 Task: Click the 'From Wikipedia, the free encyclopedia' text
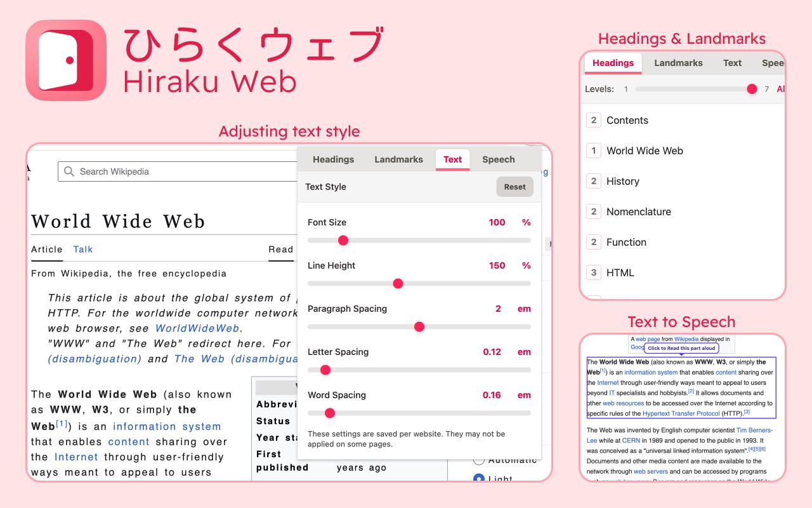click(129, 274)
